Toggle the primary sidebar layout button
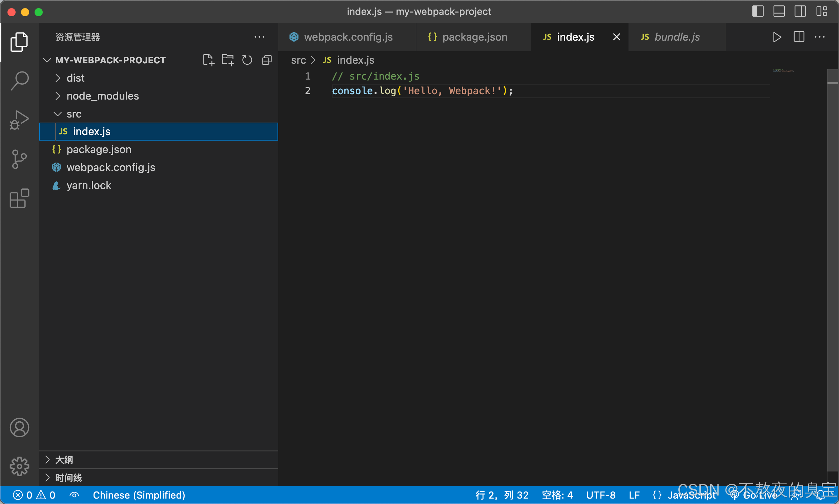 (758, 11)
